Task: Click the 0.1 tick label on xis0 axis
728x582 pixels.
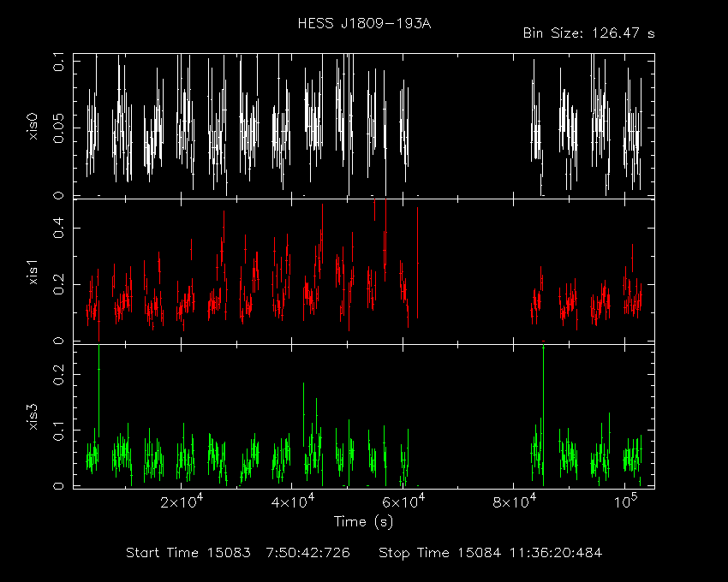Action: coord(59,62)
